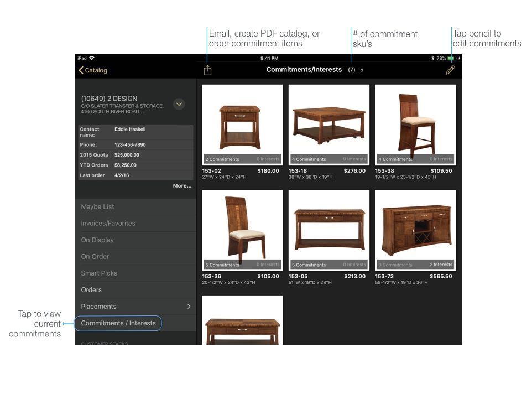Tap the $213.00 price of 153-05
Viewport: 532px width, 399px height.
click(x=354, y=276)
